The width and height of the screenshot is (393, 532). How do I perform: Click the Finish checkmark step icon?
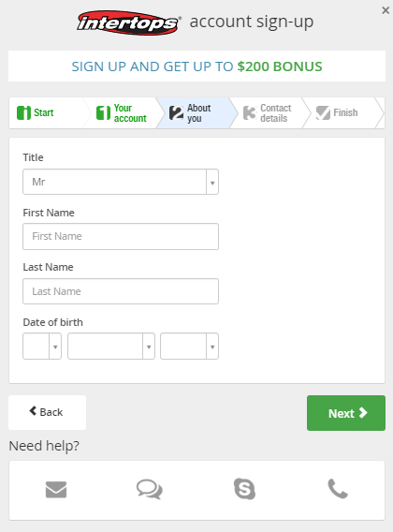coord(323,112)
